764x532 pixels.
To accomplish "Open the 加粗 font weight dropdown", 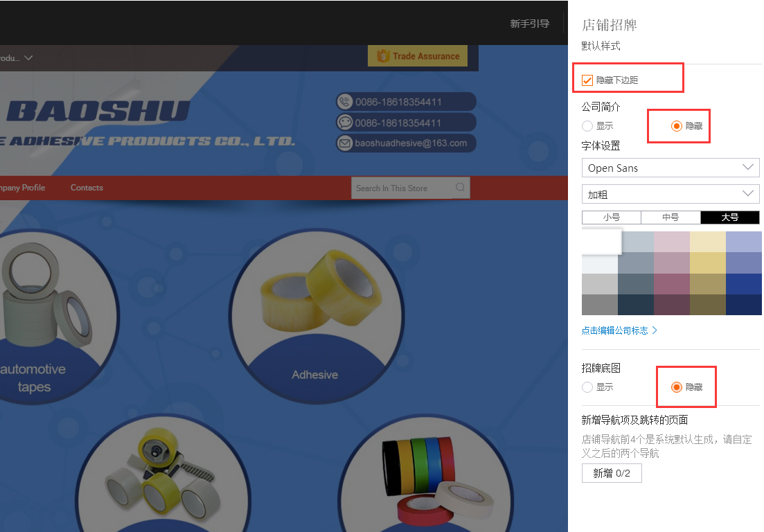I will click(x=670, y=195).
